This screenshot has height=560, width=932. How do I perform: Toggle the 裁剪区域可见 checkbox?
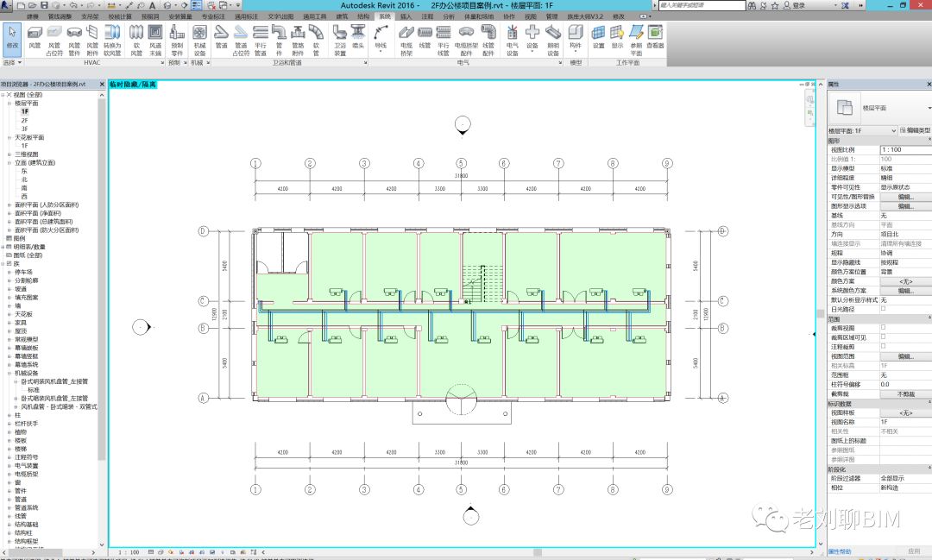coord(884,337)
